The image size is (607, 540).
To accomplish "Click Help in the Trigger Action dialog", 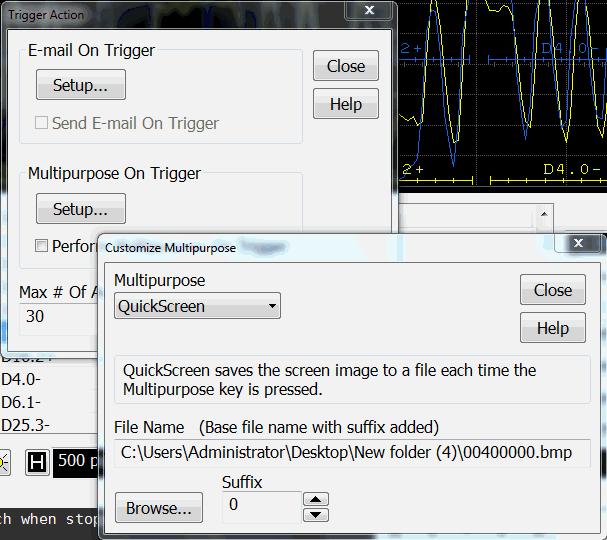I will coord(345,104).
